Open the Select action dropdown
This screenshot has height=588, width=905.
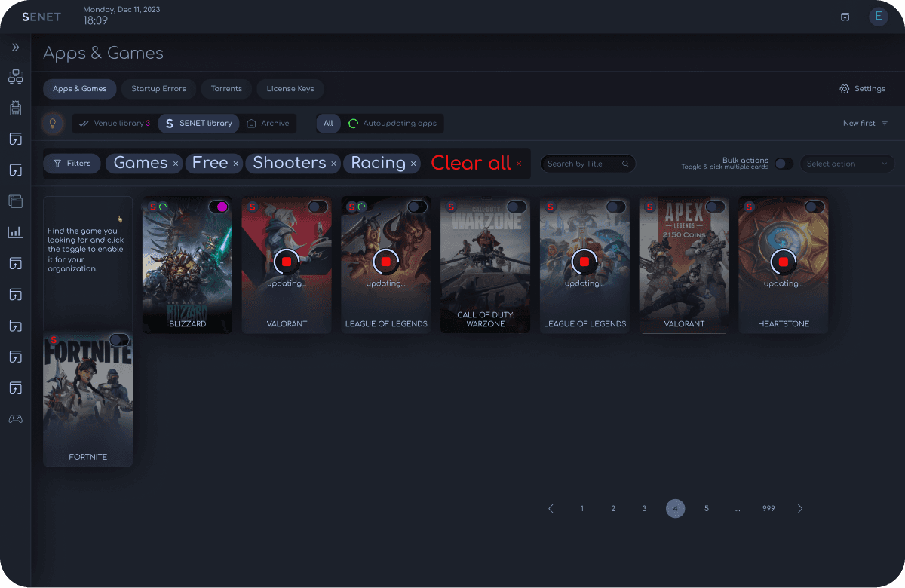847,164
